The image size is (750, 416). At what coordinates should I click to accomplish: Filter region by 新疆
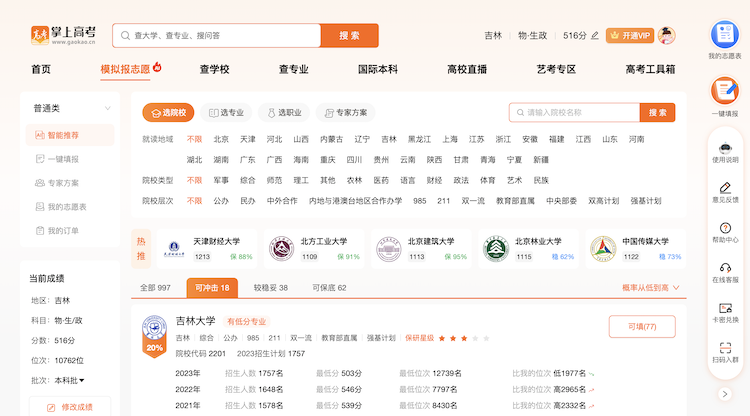(541, 160)
